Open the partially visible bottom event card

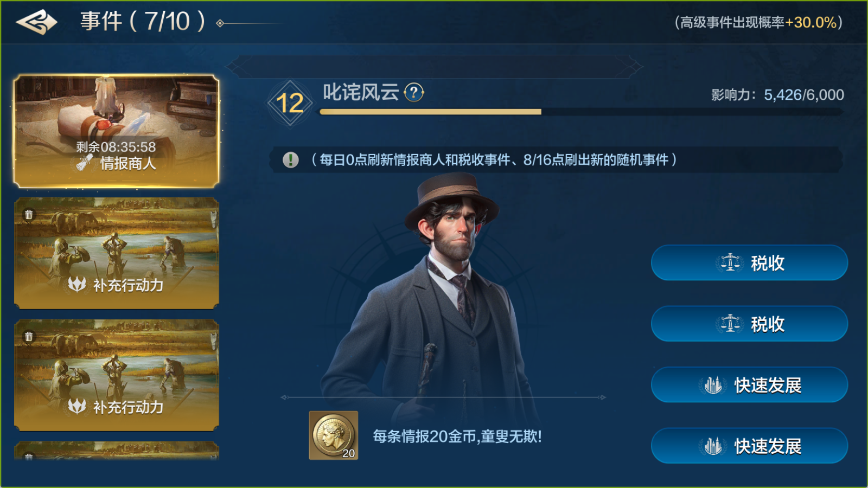click(116, 451)
